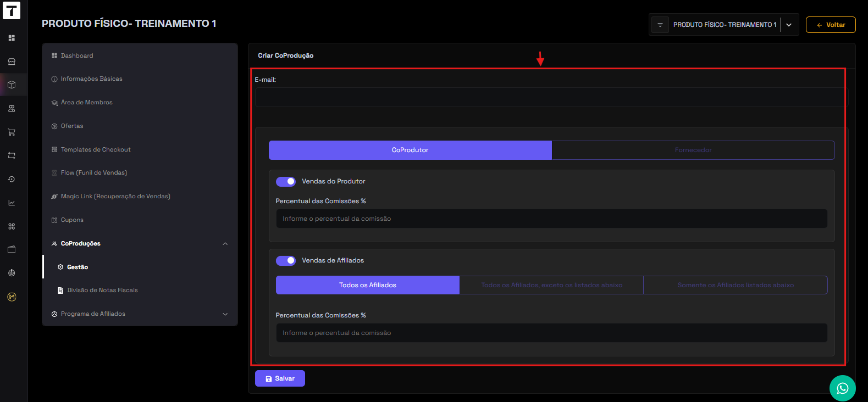The width and height of the screenshot is (868, 402).
Task: Focus the E-mail input field
Action: point(551,97)
